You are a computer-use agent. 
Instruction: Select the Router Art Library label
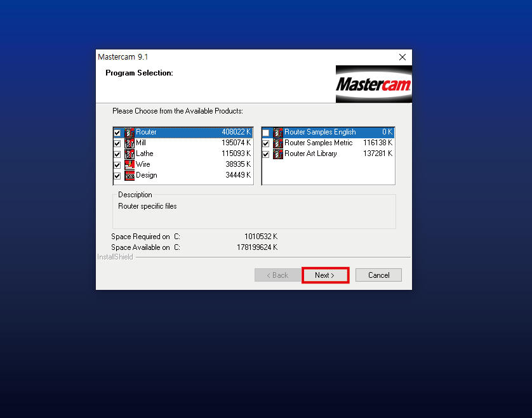(310, 153)
